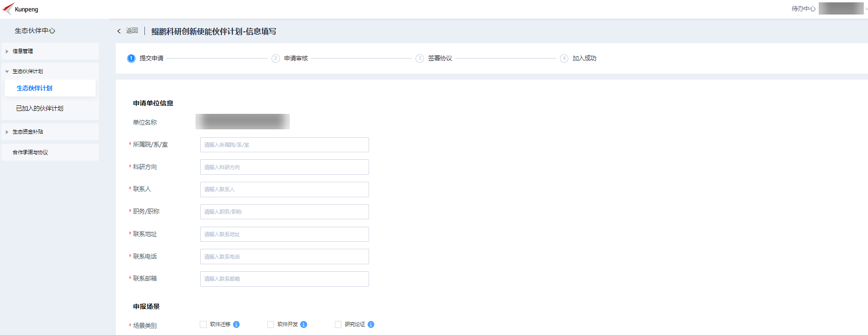Collapse the 生态伙伴计划 menu section

tap(50, 71)
